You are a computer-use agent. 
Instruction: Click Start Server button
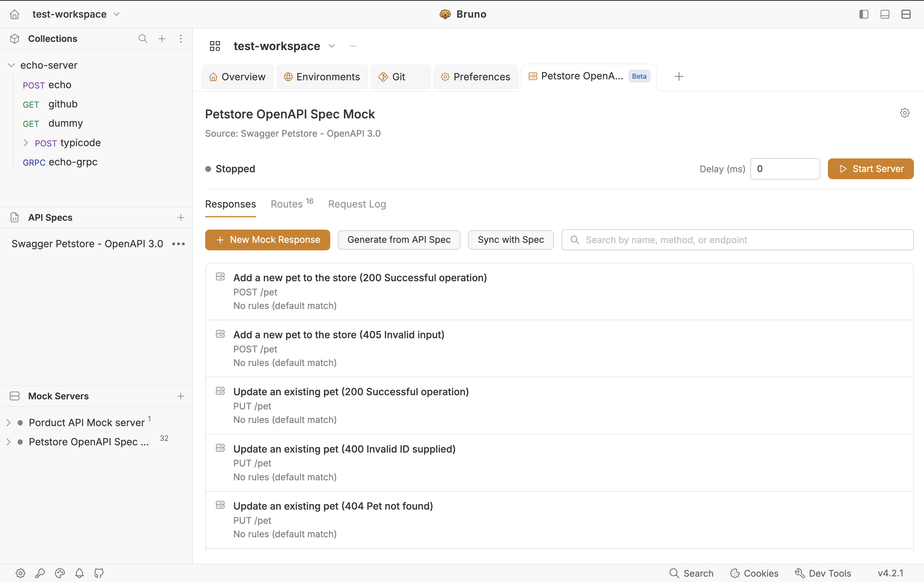(x=870, y=169)
